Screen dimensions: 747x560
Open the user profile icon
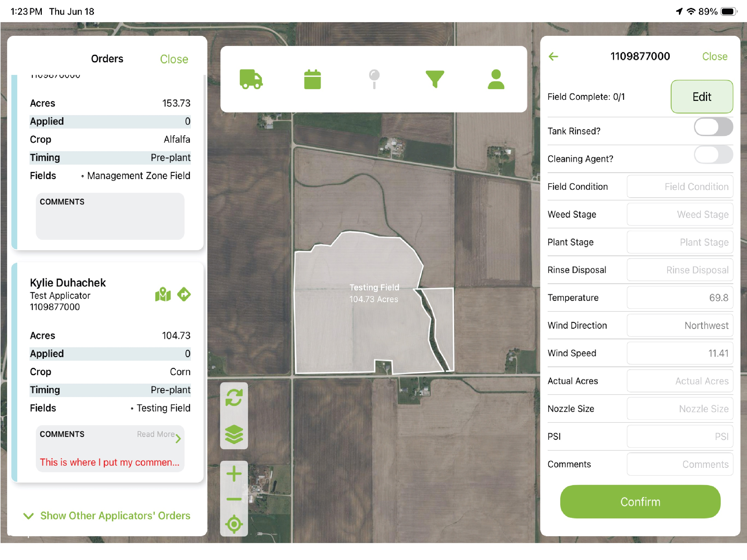496,79
